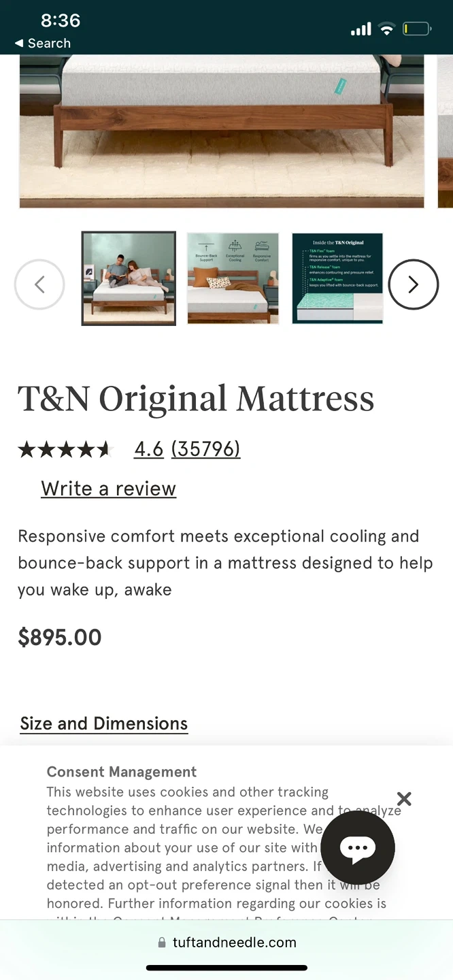This screenshot has height=980, width=453.
Task: Tap the Wi-Fi status icon
Action: [x=386, y=29]
